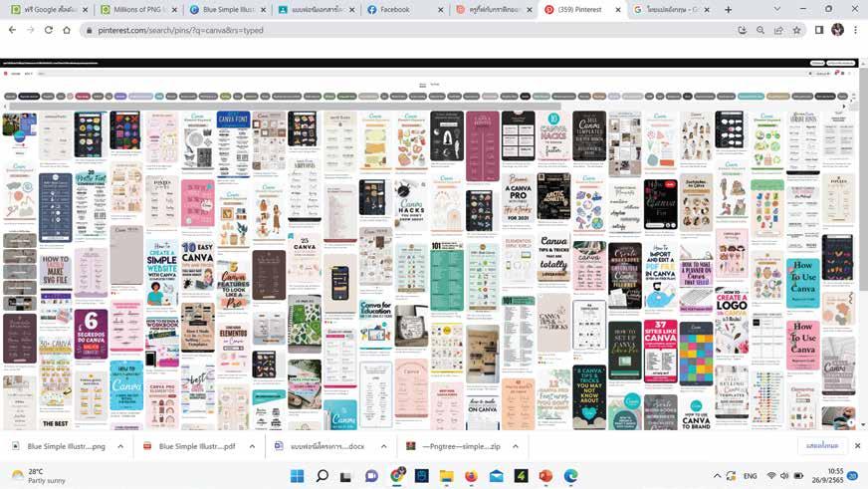Switch to the Millions of PNG tab
The image size is (868, 489).
click(x=139, y=10)
